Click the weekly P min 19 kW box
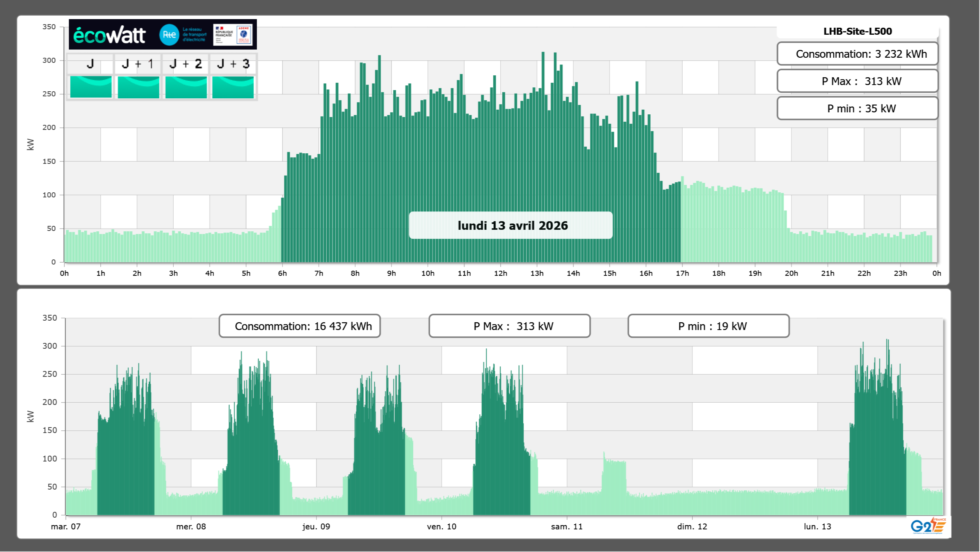This screenshot has height=552, width=980. coord(708,326)
